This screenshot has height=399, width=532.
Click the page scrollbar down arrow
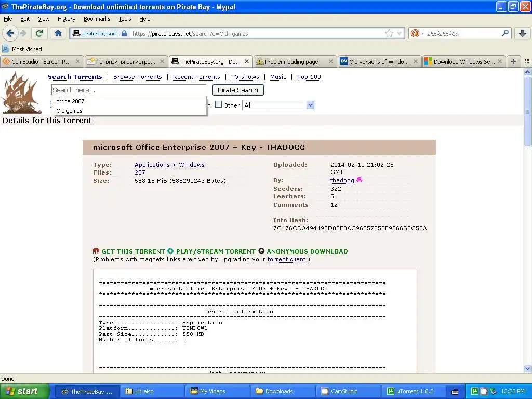coord(527,368)
